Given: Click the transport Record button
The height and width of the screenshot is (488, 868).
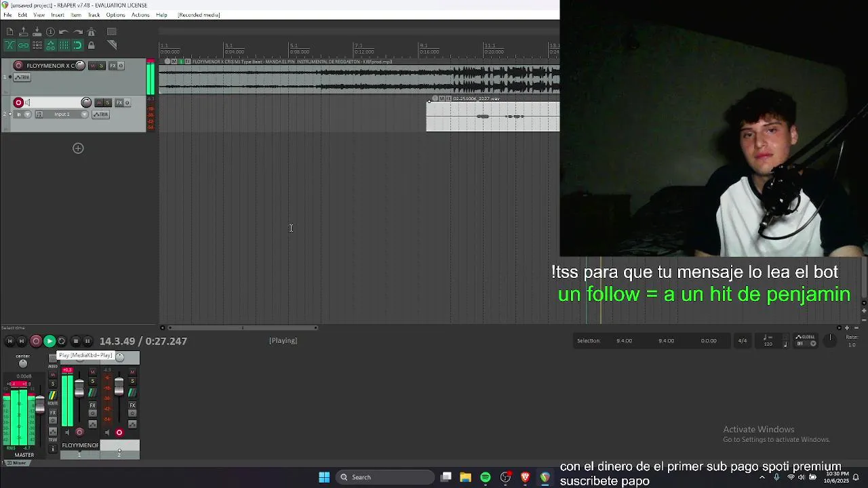Looking at the screenshot, I should pyautogui.click(x=36, y=342).
